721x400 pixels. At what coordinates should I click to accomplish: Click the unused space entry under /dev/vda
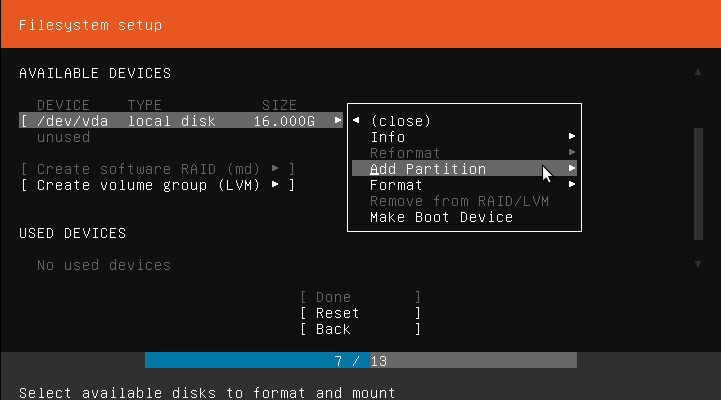tap(63, 137)
